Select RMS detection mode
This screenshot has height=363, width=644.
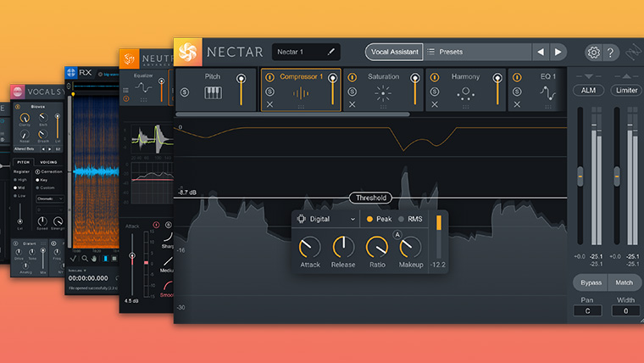tap(410, 219)
